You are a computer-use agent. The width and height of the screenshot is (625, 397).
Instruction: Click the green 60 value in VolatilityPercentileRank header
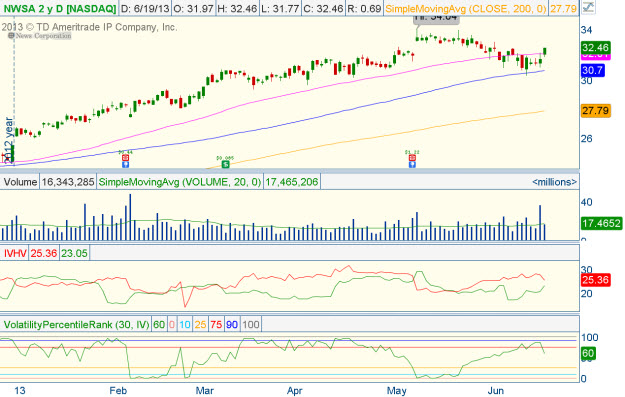[159, 324]
